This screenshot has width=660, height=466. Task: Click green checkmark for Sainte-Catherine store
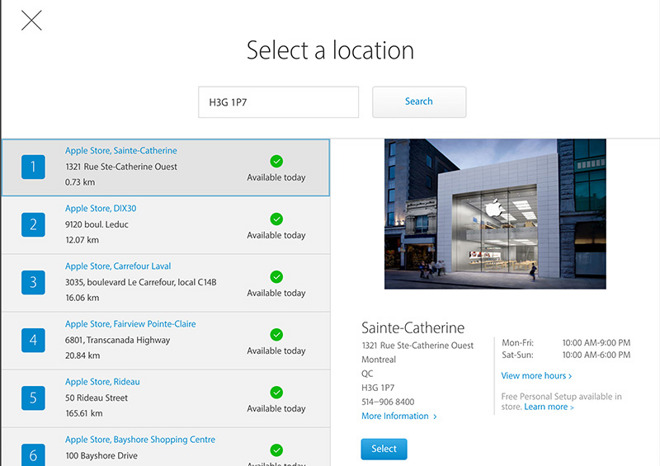pos(277,161)
